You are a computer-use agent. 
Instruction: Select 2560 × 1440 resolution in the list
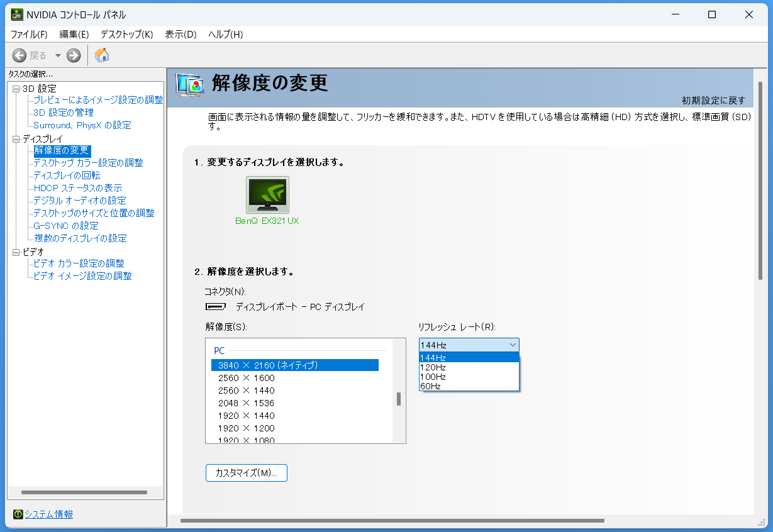[246, 391]
